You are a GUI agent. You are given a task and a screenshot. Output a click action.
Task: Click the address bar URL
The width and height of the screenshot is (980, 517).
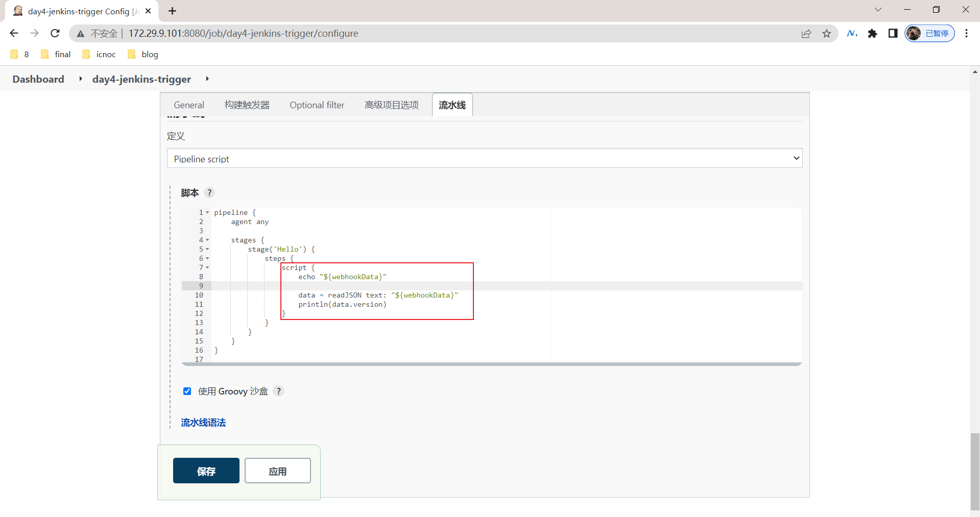[x=243, y=33]
